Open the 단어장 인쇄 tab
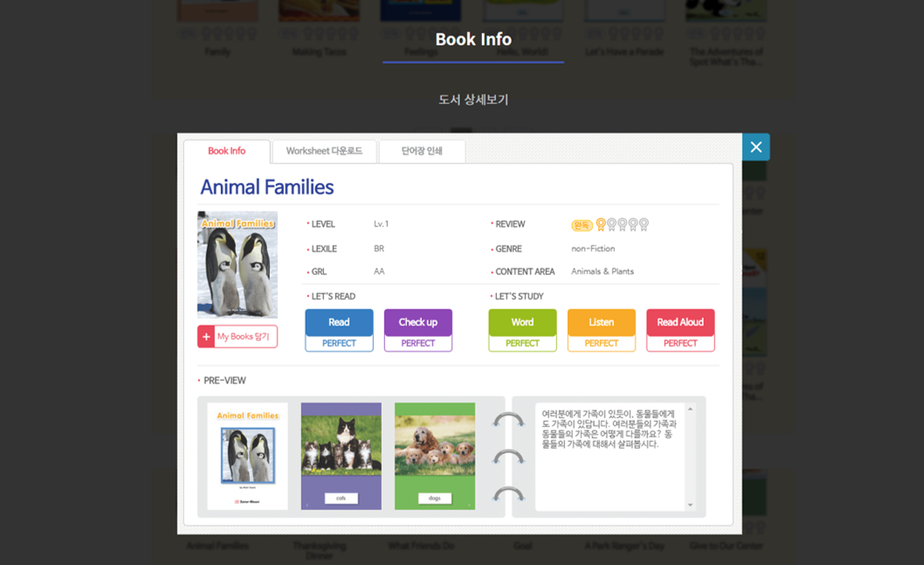The height and width of the screenshot is (565, 924). tap(422, 151)
